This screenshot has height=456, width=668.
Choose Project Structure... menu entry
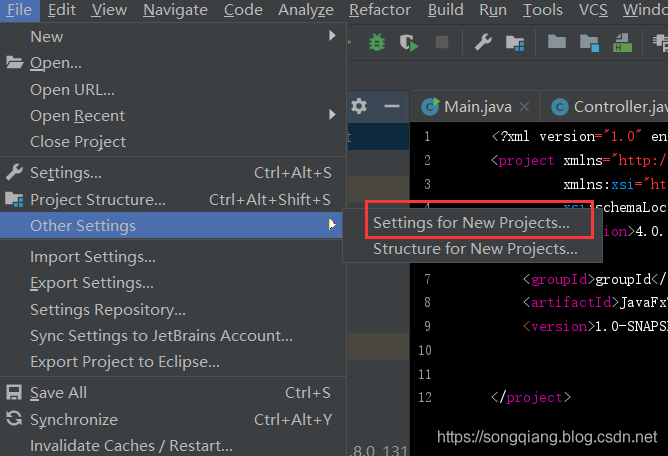click(173, 199)
